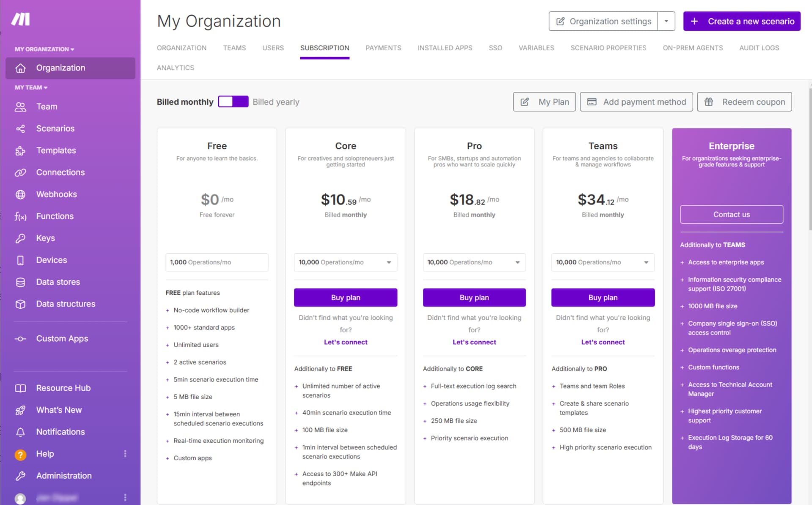The image size is (812, 505).
Task: Click the Devices phone icon
Action: [x=20, y=260]
